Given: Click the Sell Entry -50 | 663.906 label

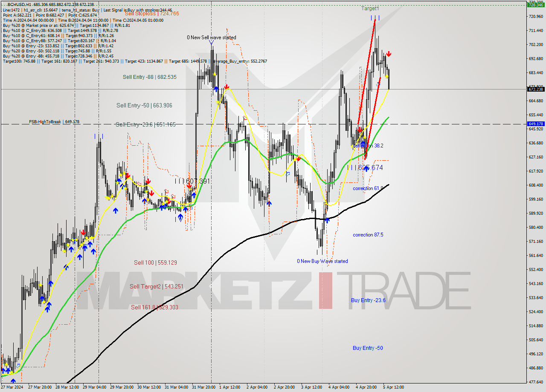Looking at the screenshot, I should 144,105.
